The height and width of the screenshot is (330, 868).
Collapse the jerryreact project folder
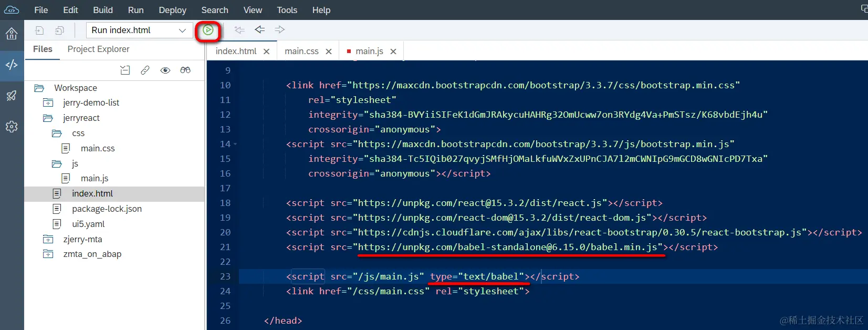[x=48, y=118]
